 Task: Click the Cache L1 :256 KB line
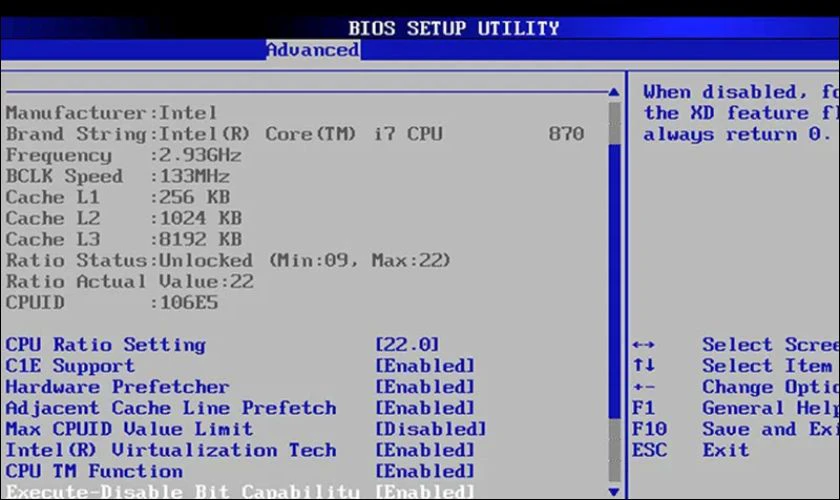pos(117,197)
